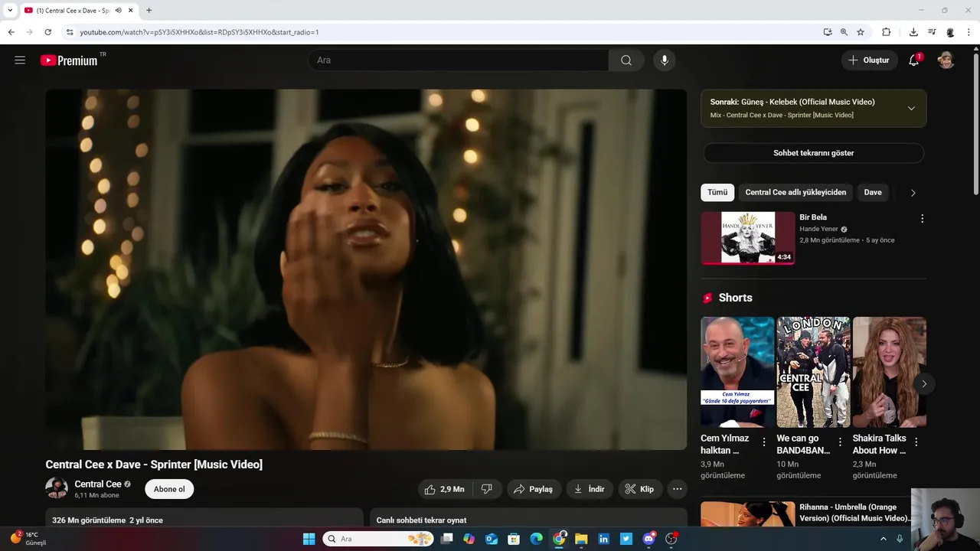Open Cem Yılmaz short thumbnail

[737, 372]
